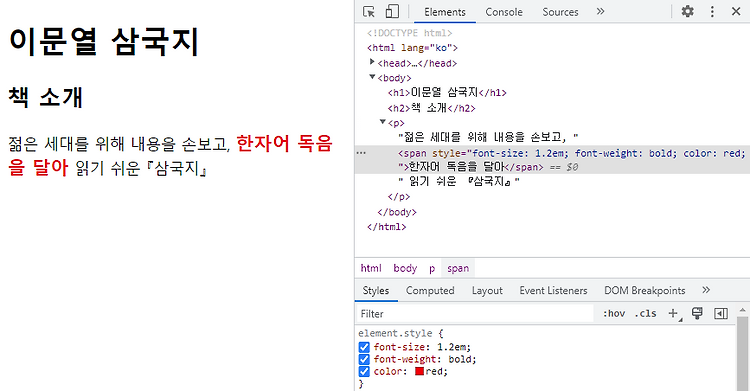Click p in the breadcrumb bar
Screen dimensions: 750x391
coord(432,268)
